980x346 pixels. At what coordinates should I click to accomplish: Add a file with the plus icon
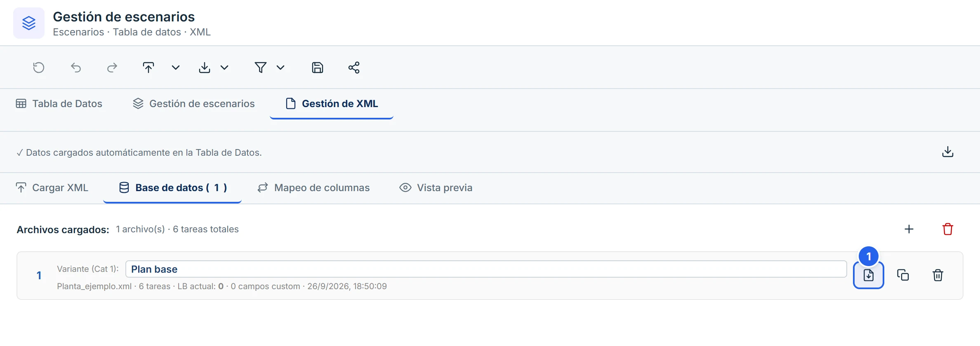click(909, 229)
